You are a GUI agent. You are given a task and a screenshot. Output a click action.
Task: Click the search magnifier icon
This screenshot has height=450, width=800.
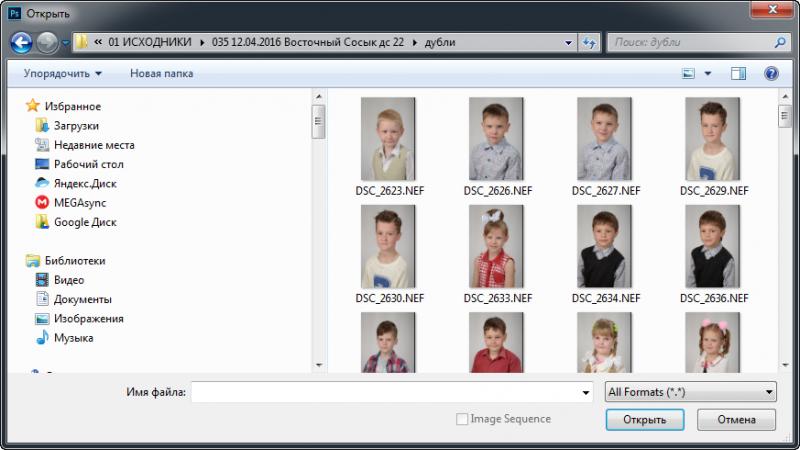pos(780,42)
